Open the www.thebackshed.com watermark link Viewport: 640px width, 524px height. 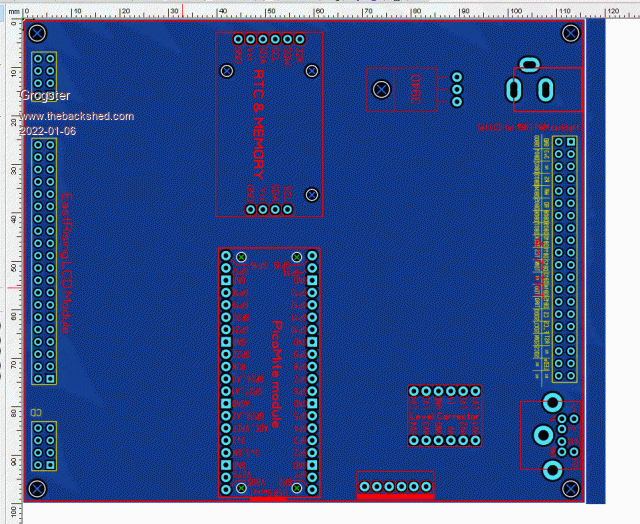76,117
